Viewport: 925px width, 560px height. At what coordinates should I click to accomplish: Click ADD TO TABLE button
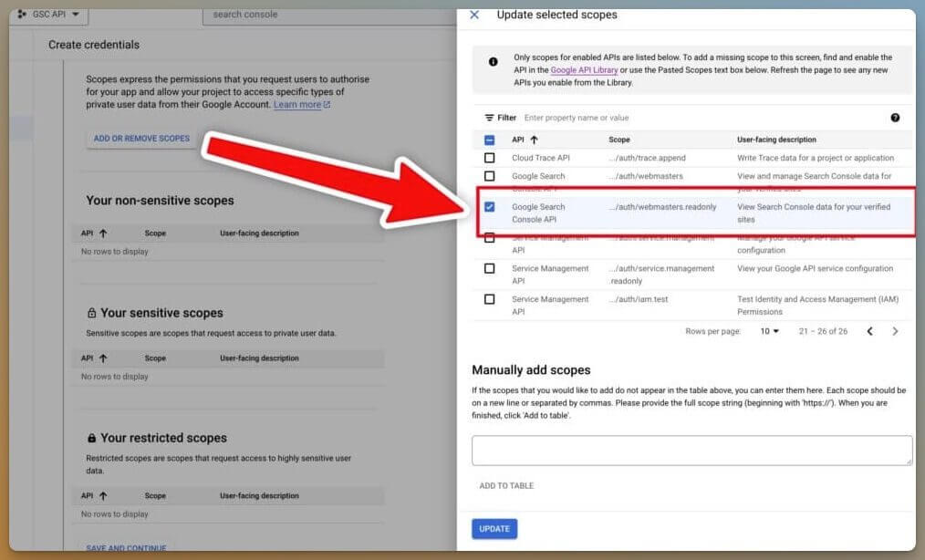pos(506,485)
